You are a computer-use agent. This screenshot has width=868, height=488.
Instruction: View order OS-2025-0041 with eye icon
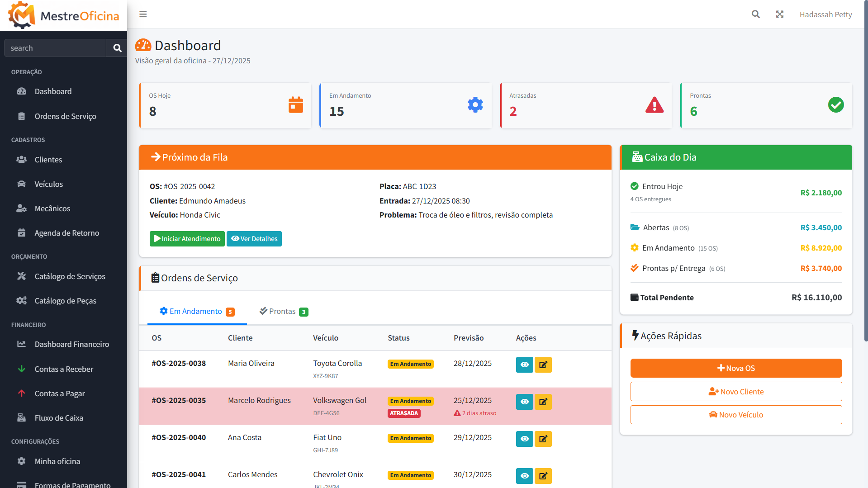pyautogui.click(x=524, y=476)
